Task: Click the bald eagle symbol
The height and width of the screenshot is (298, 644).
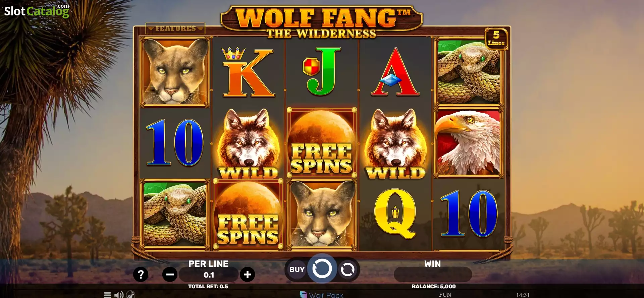Action: 469,143
